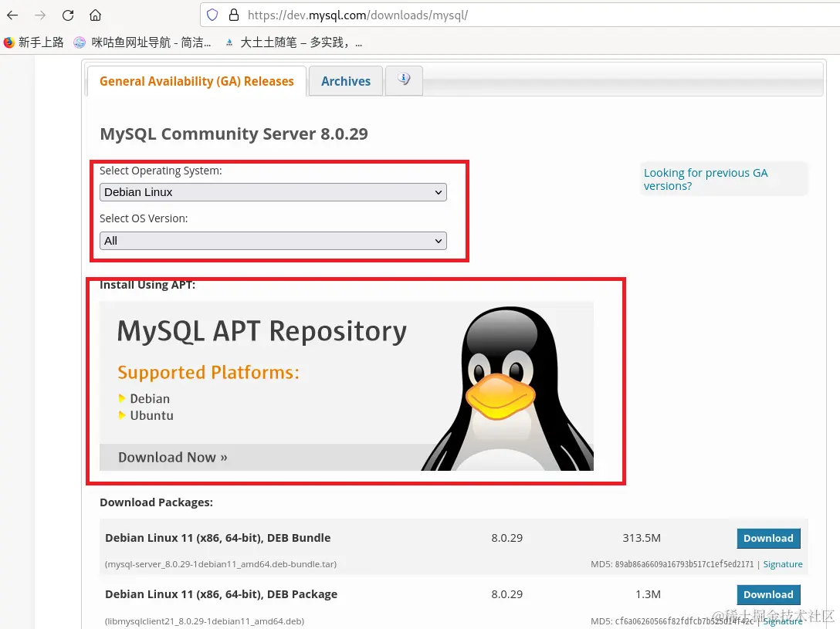Reload the page with the refresh icon
840x629 pixels.
point(67,15)
